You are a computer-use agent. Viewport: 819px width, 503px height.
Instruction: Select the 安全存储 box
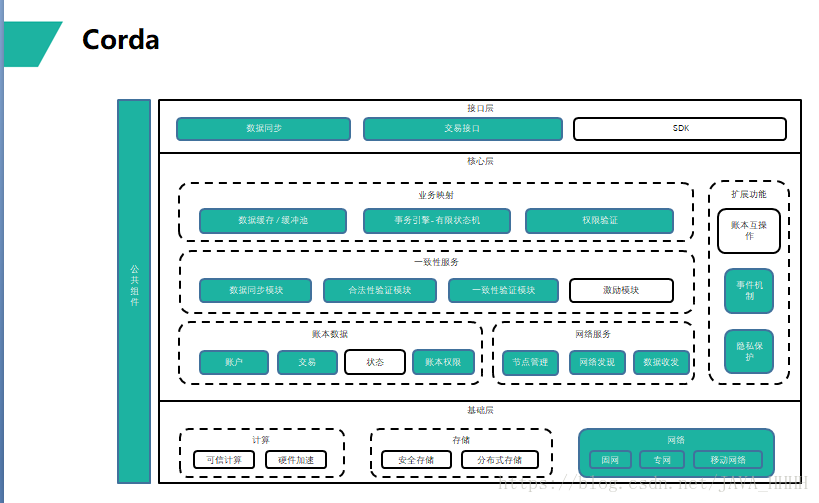416,460
